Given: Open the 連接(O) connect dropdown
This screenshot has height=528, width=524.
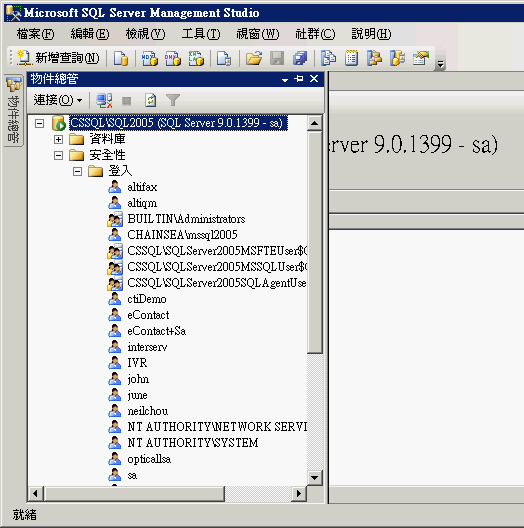Looking at the screenshot, I should 58,100.
